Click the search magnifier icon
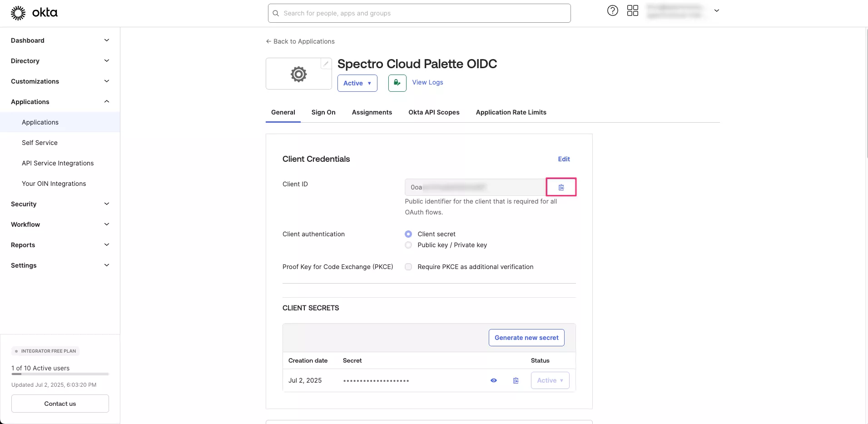This screenshot has height=424, width=868. click(x=276, y=13)
